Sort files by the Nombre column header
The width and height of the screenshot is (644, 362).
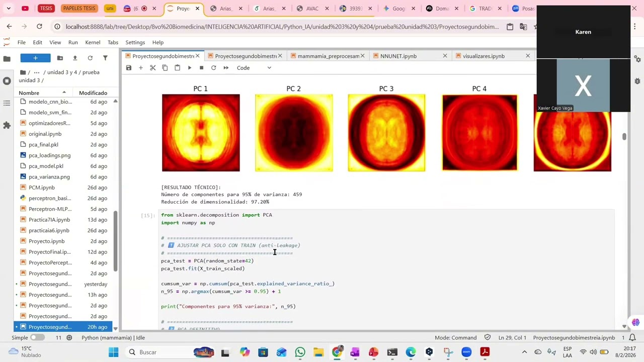point(42,93)
